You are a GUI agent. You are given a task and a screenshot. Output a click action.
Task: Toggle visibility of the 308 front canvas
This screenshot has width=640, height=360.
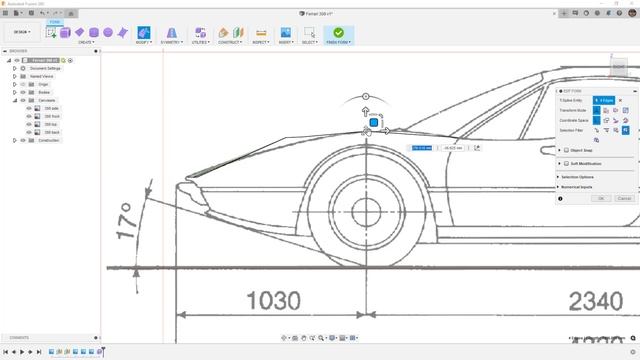point(29,116)
